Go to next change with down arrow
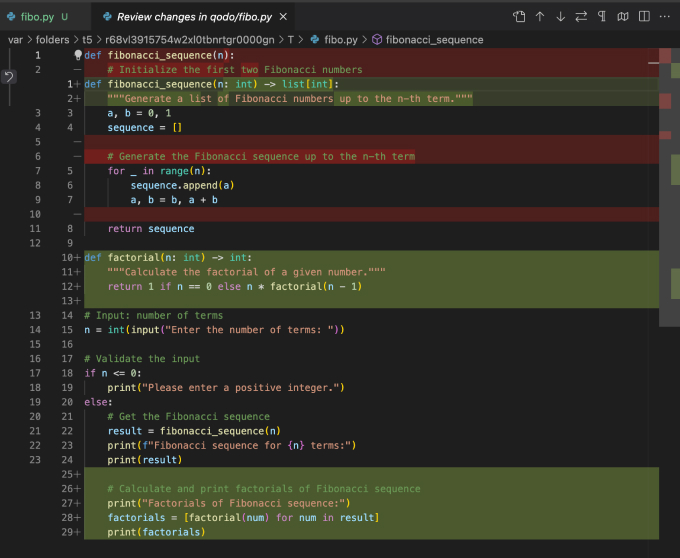Screen dimensions: 680x558 [560, 17]
